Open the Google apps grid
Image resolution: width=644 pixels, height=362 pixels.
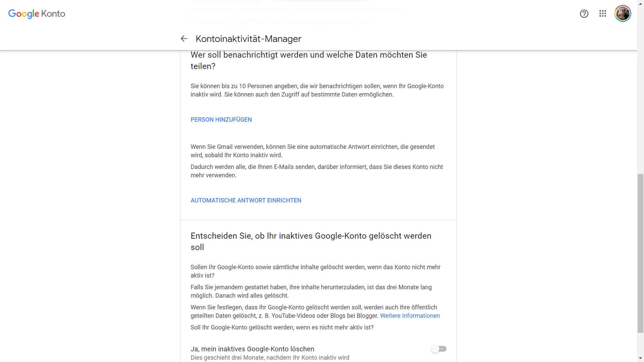pyautogui.click(x=602, y=14)
